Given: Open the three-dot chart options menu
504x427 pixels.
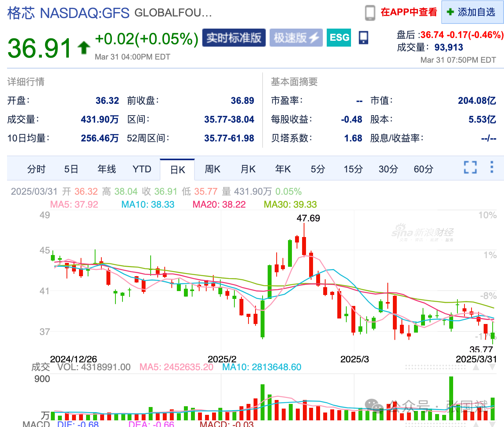Looking at the screenshot, I should (492, 167).
